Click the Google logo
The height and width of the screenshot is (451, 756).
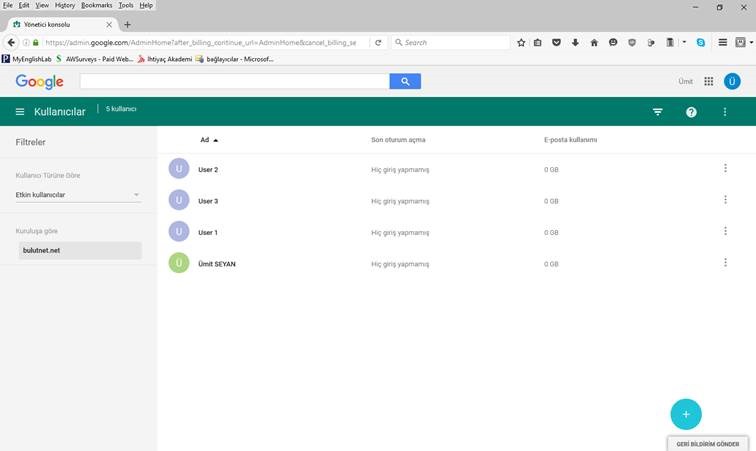(x=40, y=82)
